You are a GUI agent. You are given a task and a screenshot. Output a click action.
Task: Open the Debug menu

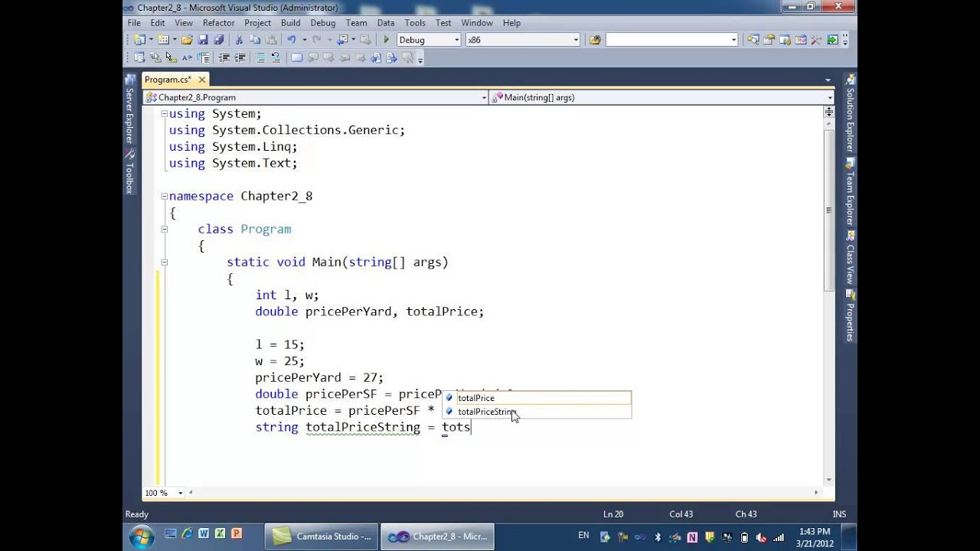323,23
